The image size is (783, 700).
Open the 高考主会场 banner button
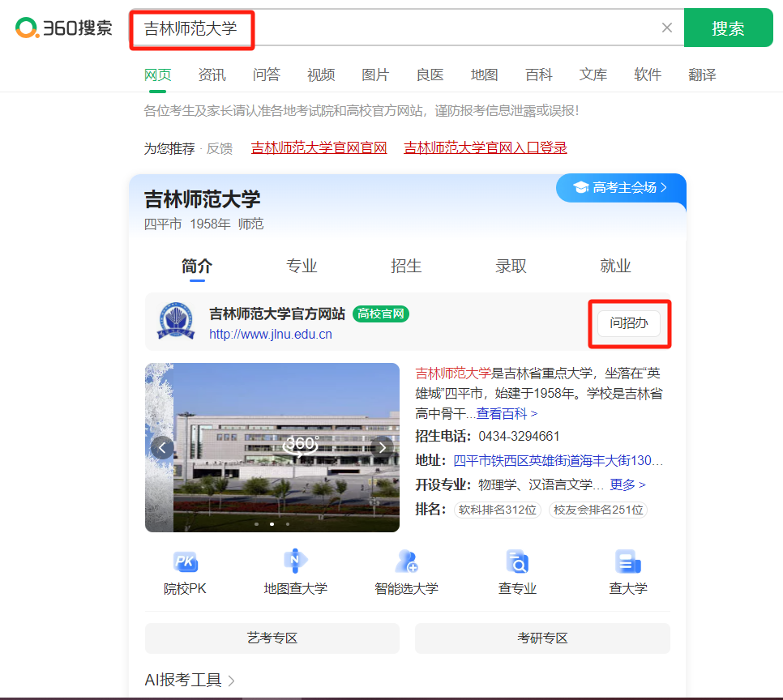[x=621, y=188]
